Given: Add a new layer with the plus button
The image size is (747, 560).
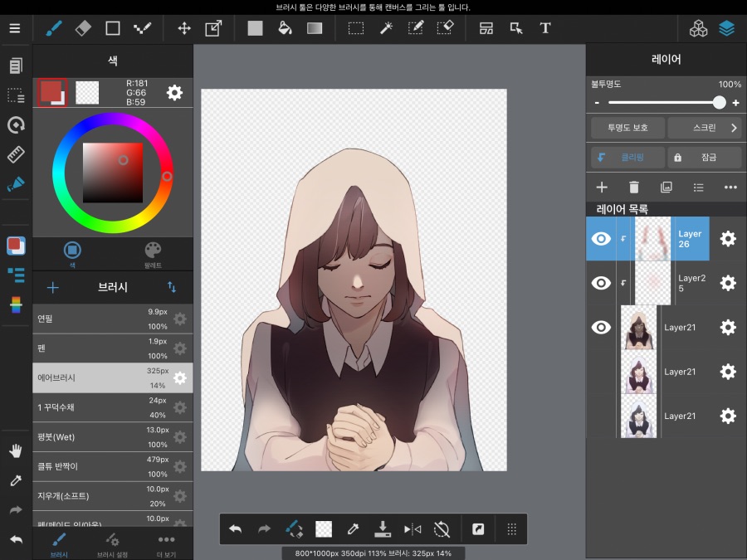Looking at the screenshot, I should 601,187.
